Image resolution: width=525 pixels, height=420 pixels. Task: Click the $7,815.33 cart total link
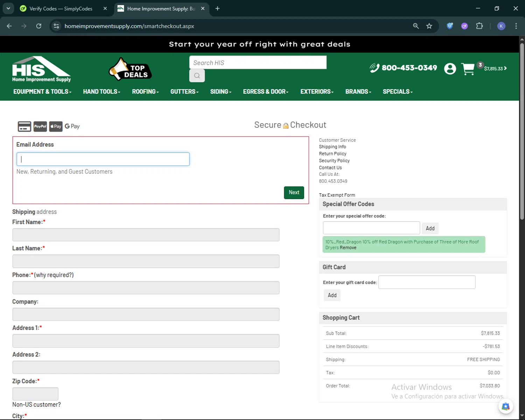point(495,69)
